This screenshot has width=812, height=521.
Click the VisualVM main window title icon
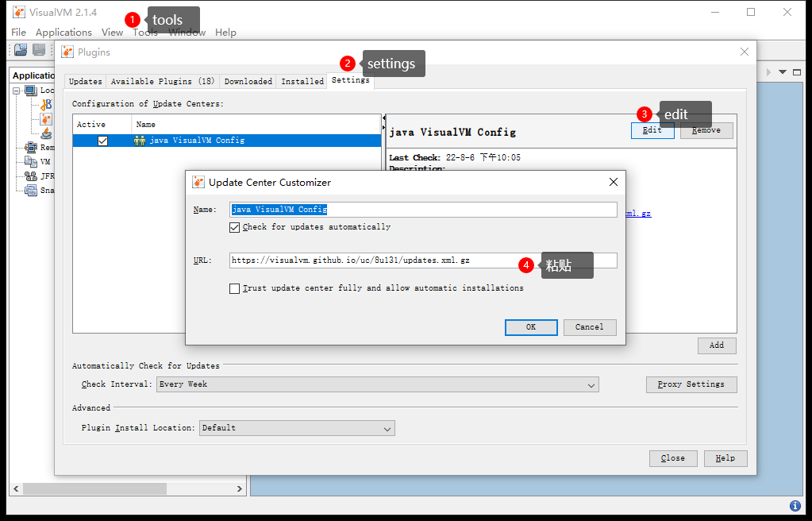tap(19, 12)
